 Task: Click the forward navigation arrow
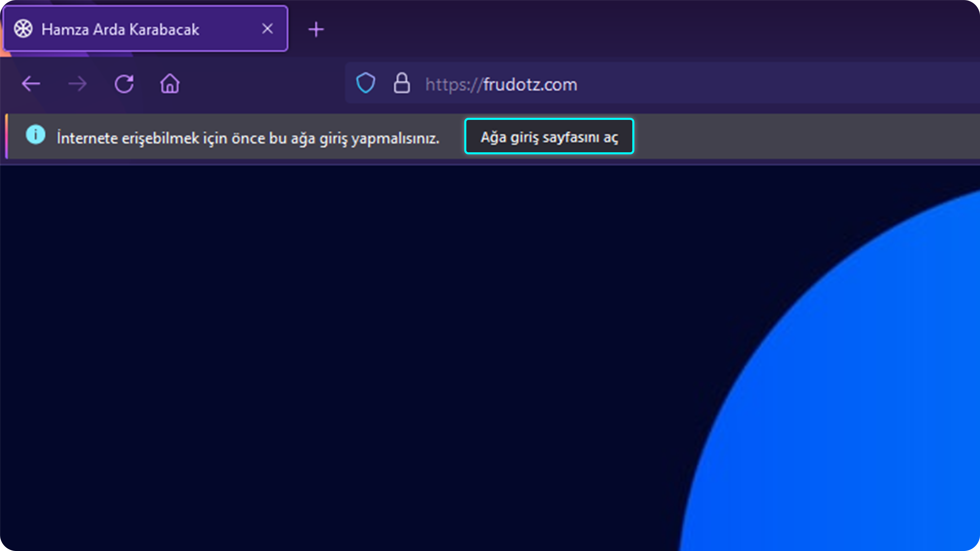78,84
